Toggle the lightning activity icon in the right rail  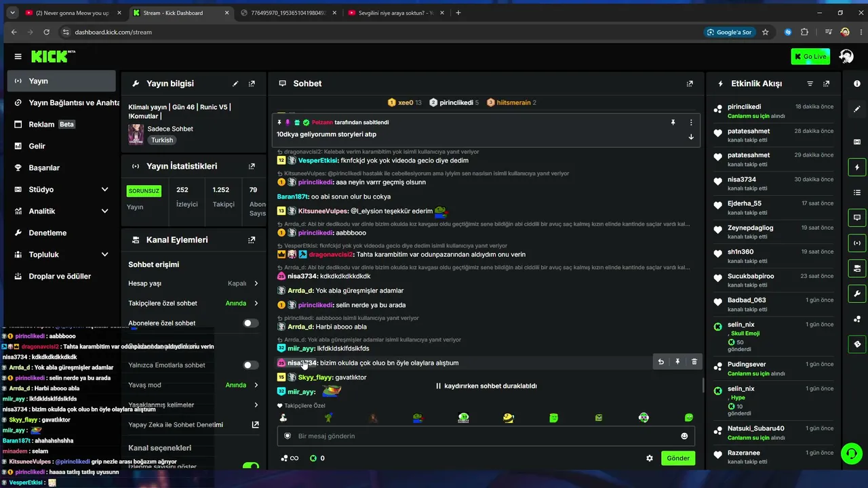pos(857,167)
